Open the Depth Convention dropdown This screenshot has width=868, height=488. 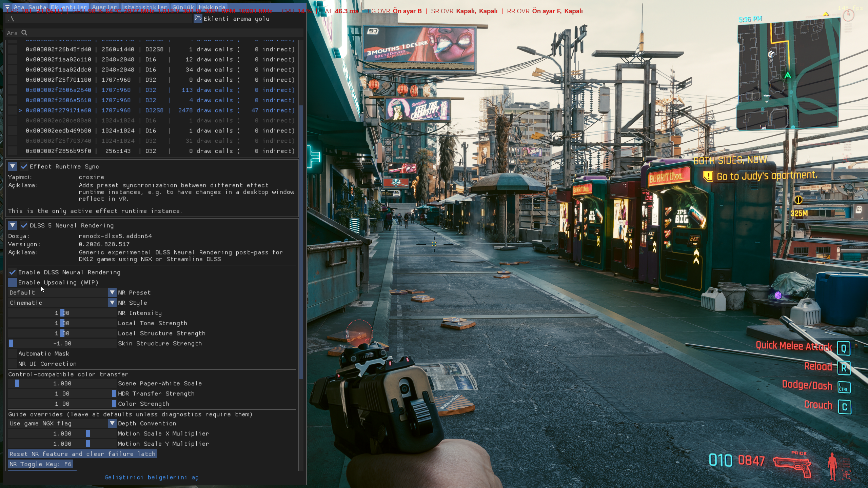[x=62, y=423]
